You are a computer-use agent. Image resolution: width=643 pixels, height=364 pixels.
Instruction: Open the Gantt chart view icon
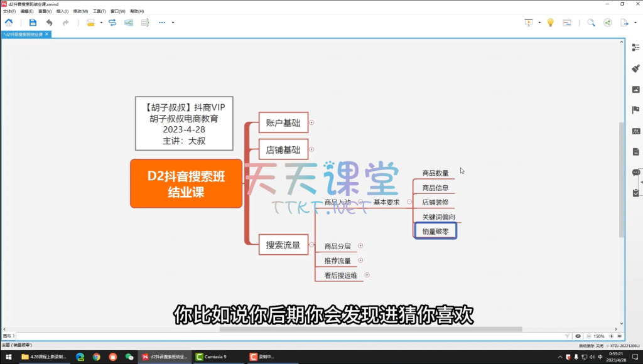(x=567, y=23)
